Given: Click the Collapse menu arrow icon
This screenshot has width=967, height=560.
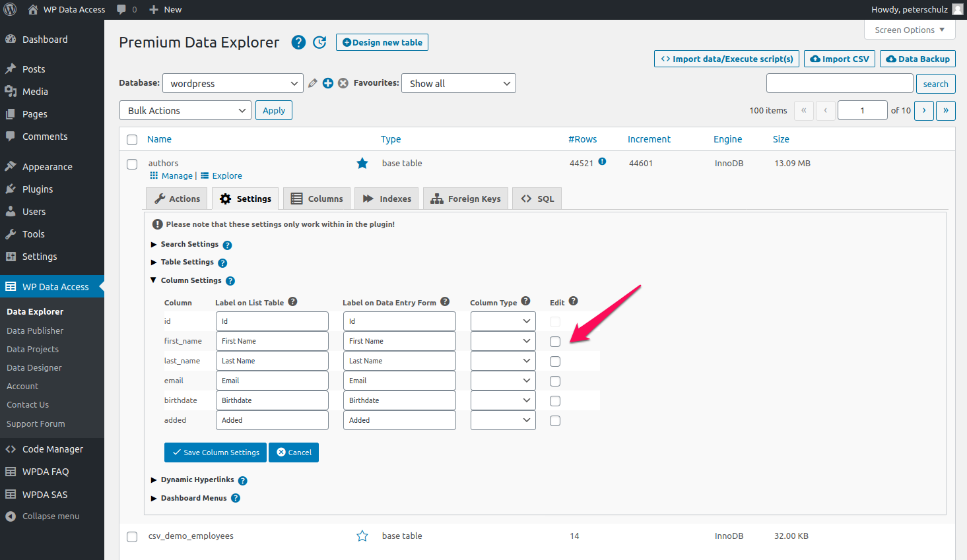Looking at the screenshot, I should point(11,516).
